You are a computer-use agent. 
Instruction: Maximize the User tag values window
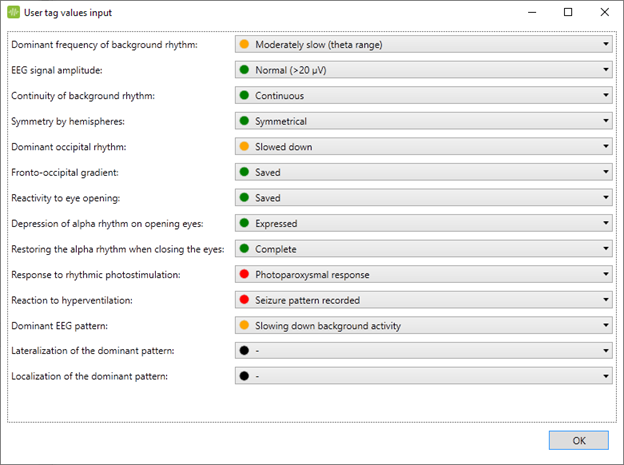568,12
